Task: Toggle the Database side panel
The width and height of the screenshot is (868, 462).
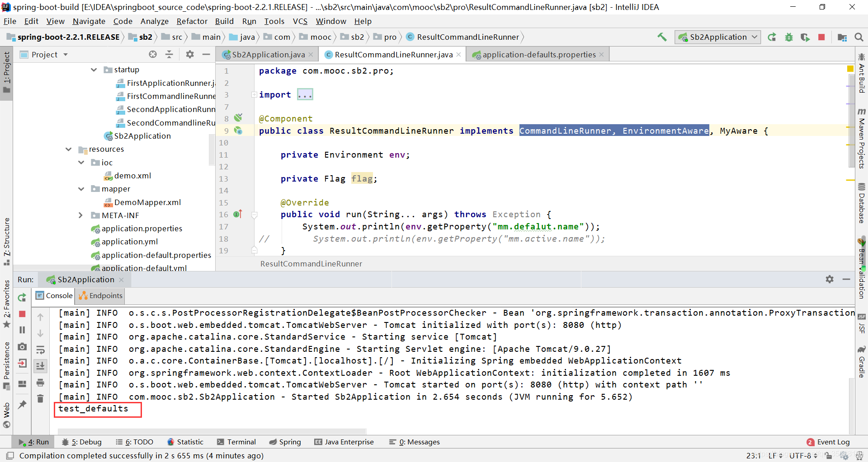Action: (862, 203)
